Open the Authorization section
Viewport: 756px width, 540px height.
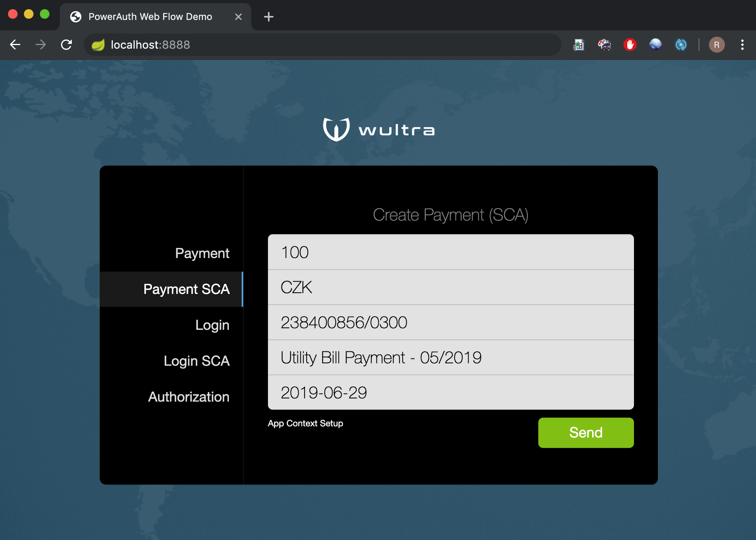[189, 397]
